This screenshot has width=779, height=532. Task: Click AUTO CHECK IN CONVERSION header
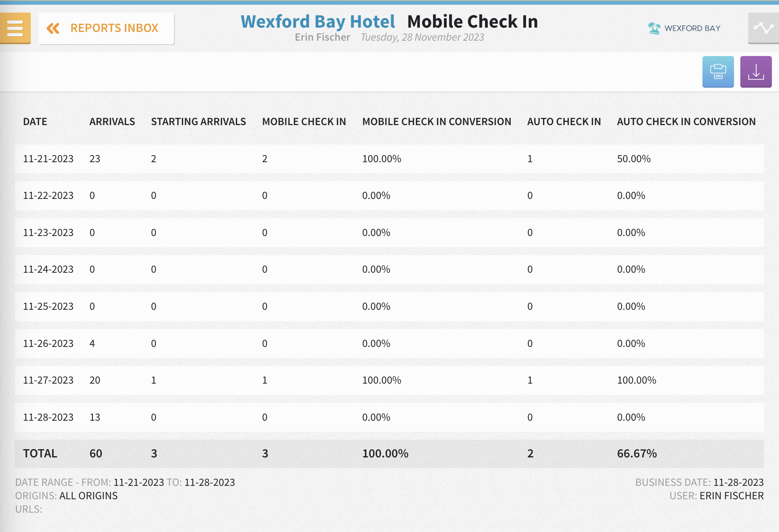tap(686, 122)
